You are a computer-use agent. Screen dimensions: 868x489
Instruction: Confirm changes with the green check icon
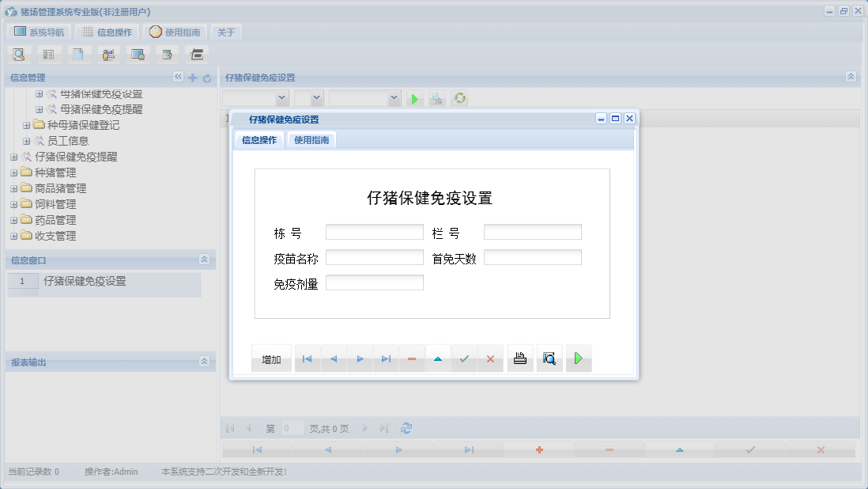tap(464, 358)
